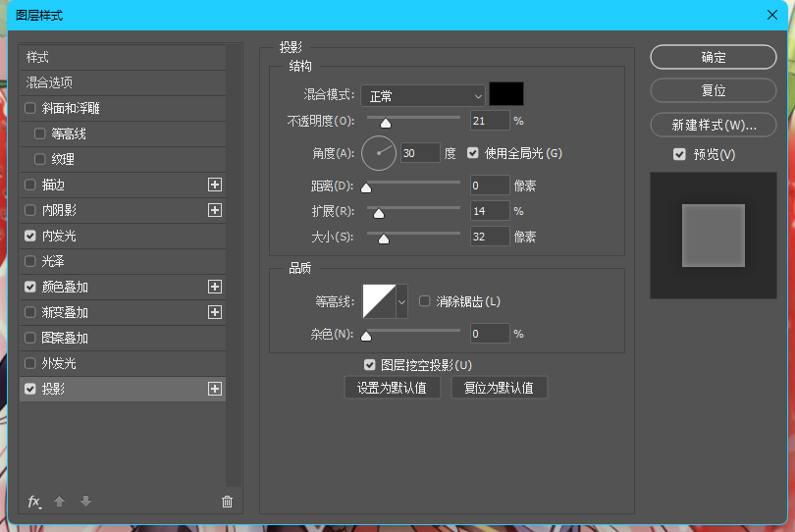Click the 距离 slider handle

(366, 187)
